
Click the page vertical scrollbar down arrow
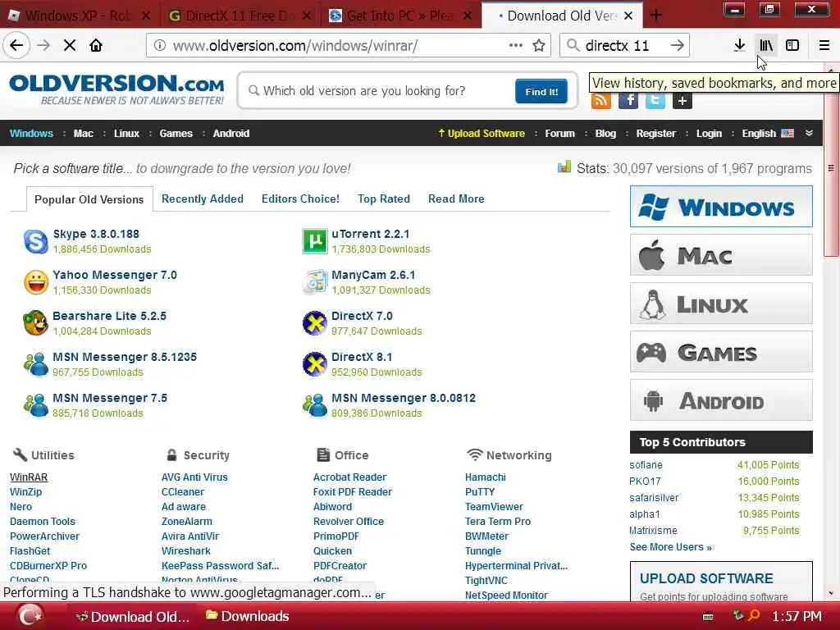(x=831, y=593)
